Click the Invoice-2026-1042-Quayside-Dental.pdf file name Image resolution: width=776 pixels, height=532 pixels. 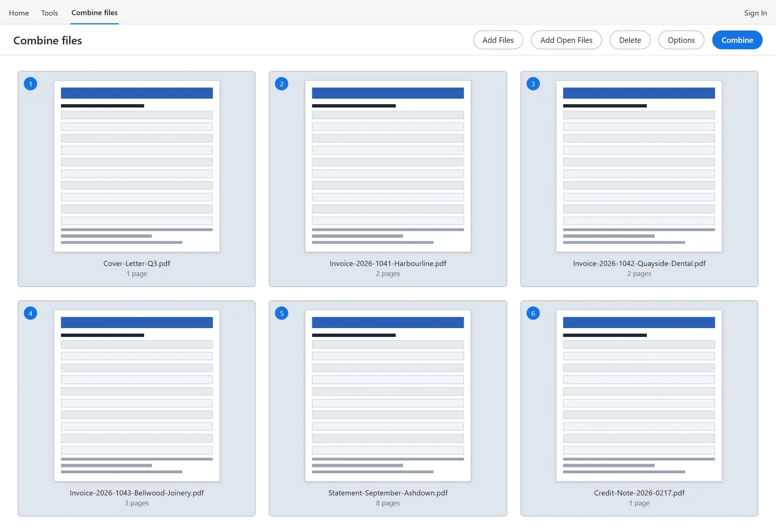(x=639, y=263)
